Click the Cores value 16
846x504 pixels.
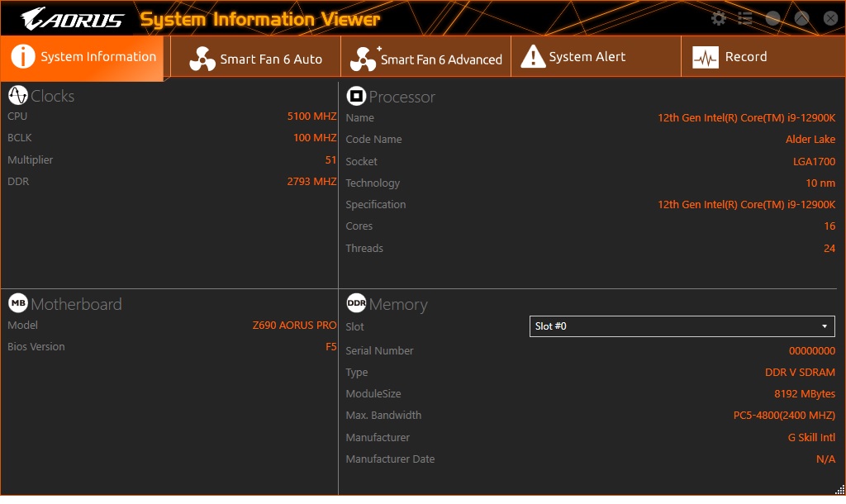(x=829, y=226)
